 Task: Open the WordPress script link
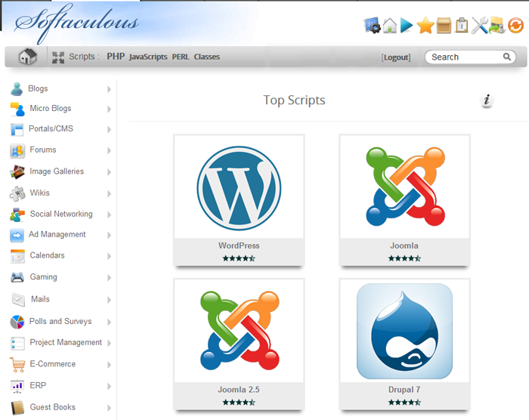pos(239,246)
